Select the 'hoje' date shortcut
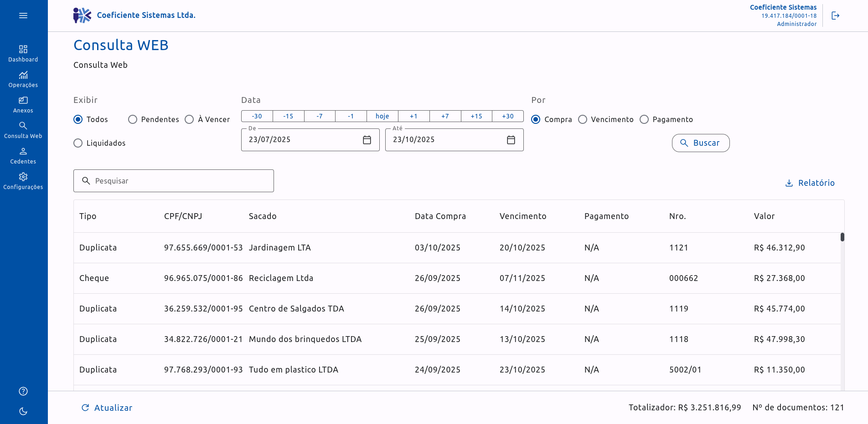 (382, 116)
